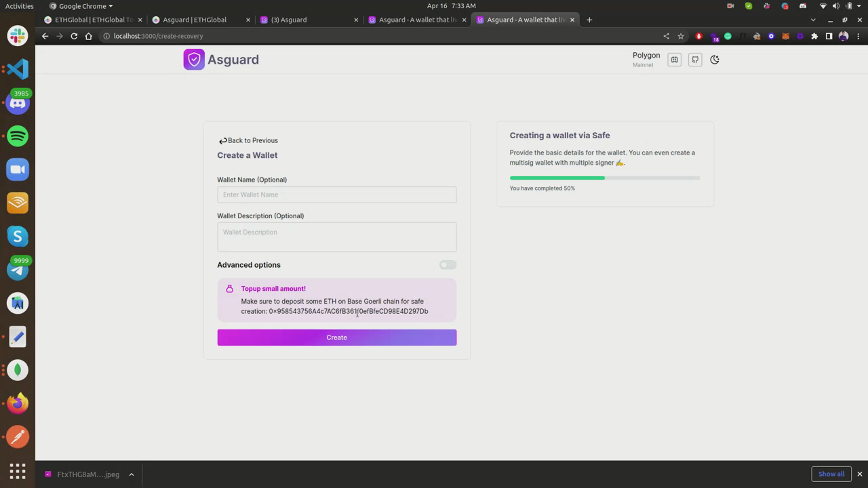The image size is (868, 488).
Task: Focus the Wallet Description text area
Action: [337, 237]
